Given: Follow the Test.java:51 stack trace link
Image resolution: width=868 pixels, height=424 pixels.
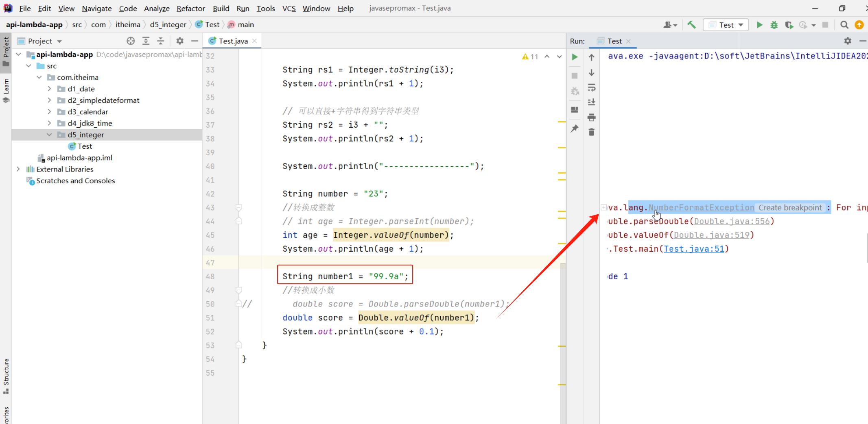Looking at the screenshot, I should point(694,249).
